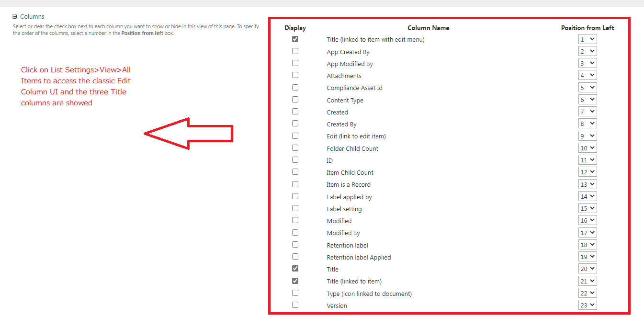Open position dropdown showing 1
This screenshot has height=317, width=644.
[x=588, y=39]
